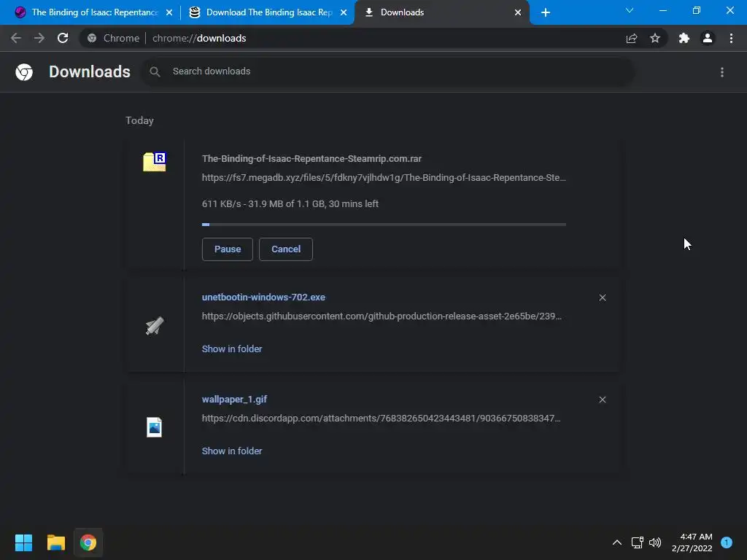
Task: Click the download speed and time left status
Action: coord(290,204)
